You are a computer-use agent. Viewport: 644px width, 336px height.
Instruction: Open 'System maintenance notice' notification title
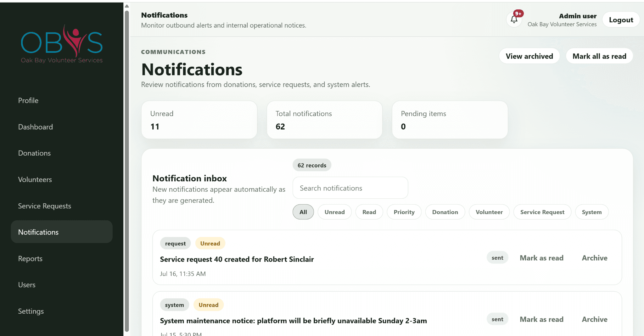[x=293, y=321]
